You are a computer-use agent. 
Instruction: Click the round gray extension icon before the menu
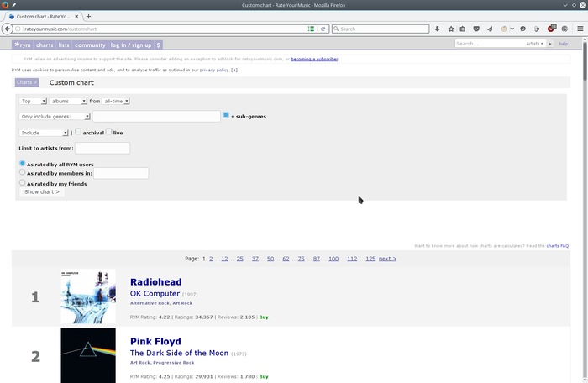tap(564, 29)
